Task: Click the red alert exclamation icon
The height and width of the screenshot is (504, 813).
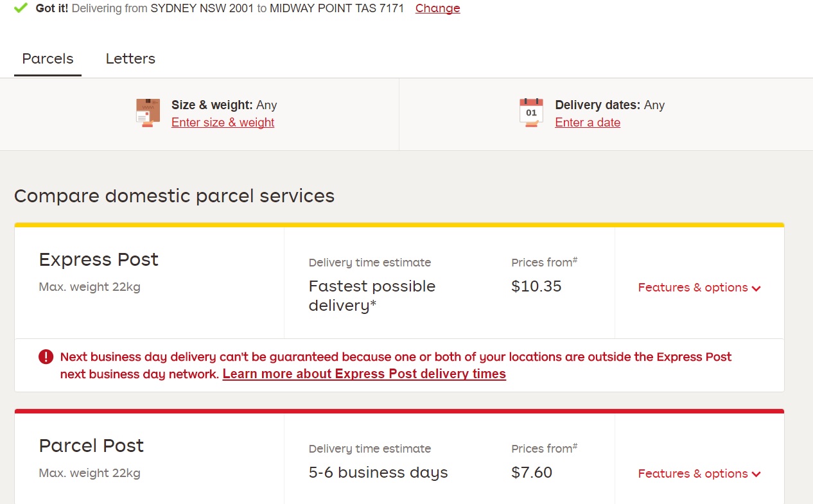Action: point(46,356)
